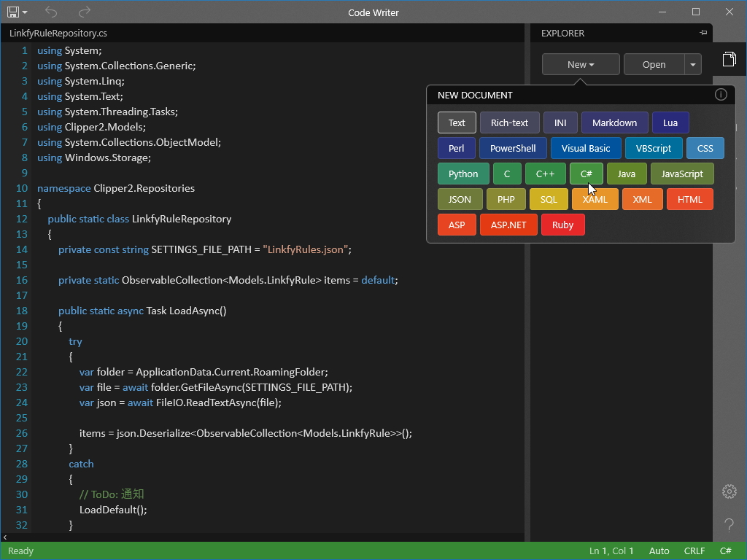The image size is (747, 560).
Task: Click the C# language status item
Action: click(726, 551)
